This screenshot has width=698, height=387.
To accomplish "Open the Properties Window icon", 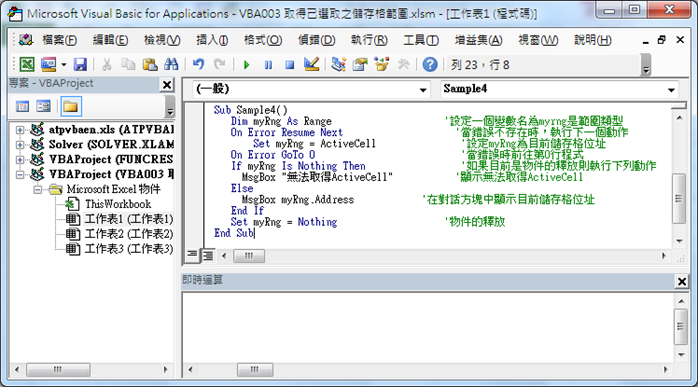I will (x=360, y=65).
